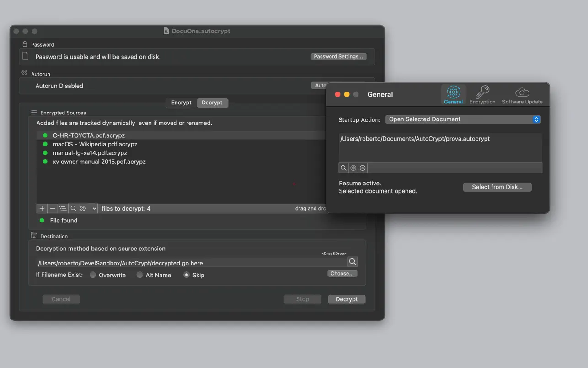Click the Stop button
The image size is (588, 368).
coord(302,299)
